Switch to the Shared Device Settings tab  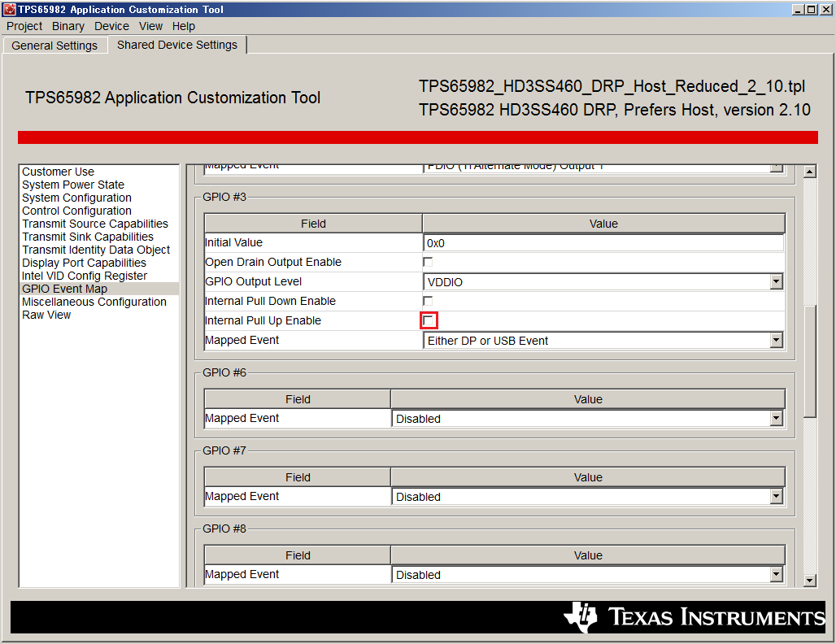tap(177, 45)
